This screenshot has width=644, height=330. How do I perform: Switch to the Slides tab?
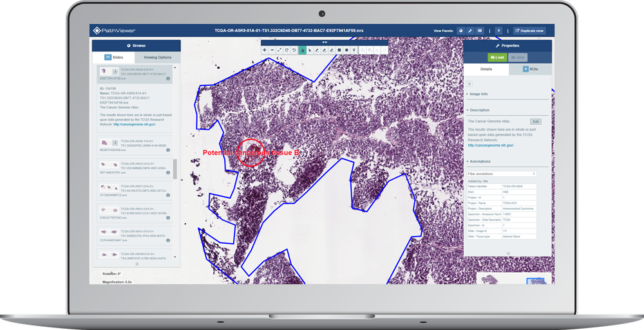tap(113, 57)
